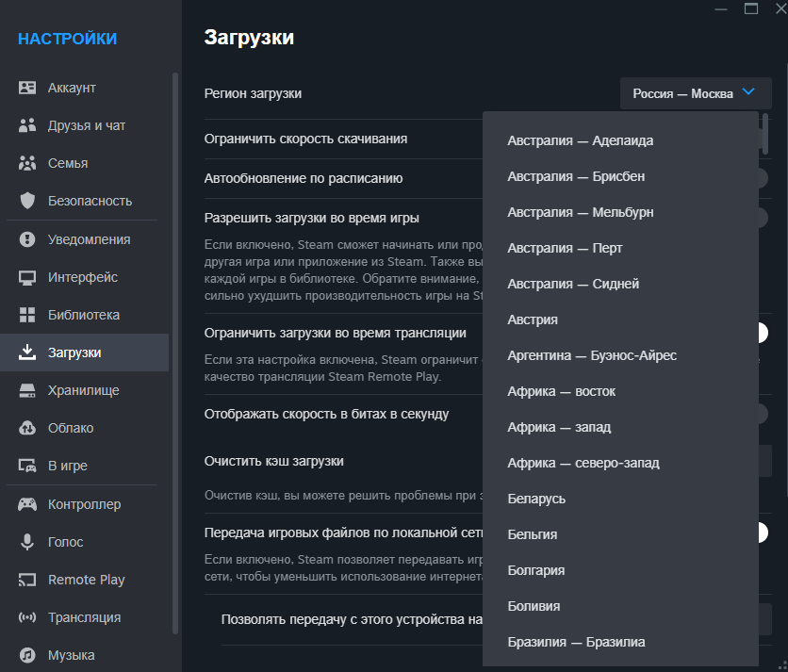Click the region list scrollbar thumb
Viewport: 788px width, 672px height.
764,134
